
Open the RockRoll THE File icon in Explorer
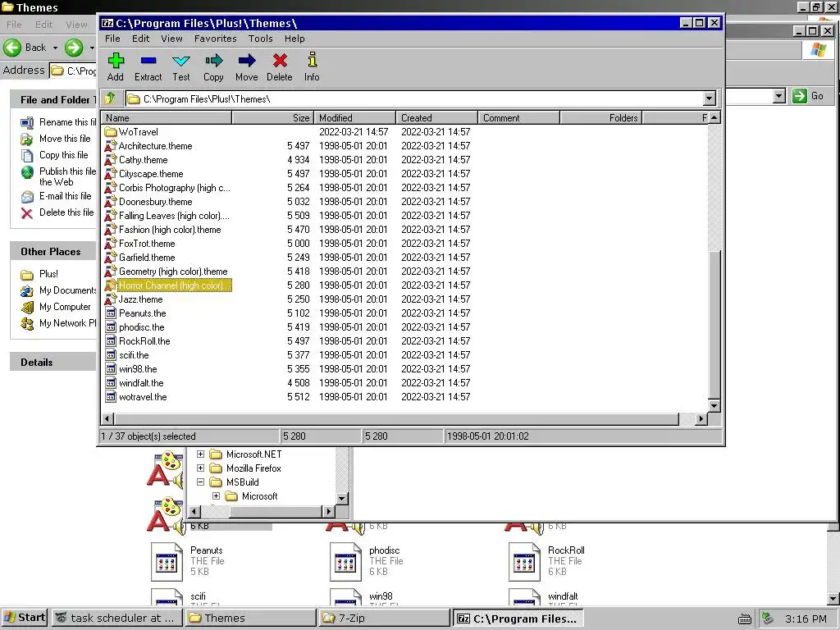coord(524,562)
